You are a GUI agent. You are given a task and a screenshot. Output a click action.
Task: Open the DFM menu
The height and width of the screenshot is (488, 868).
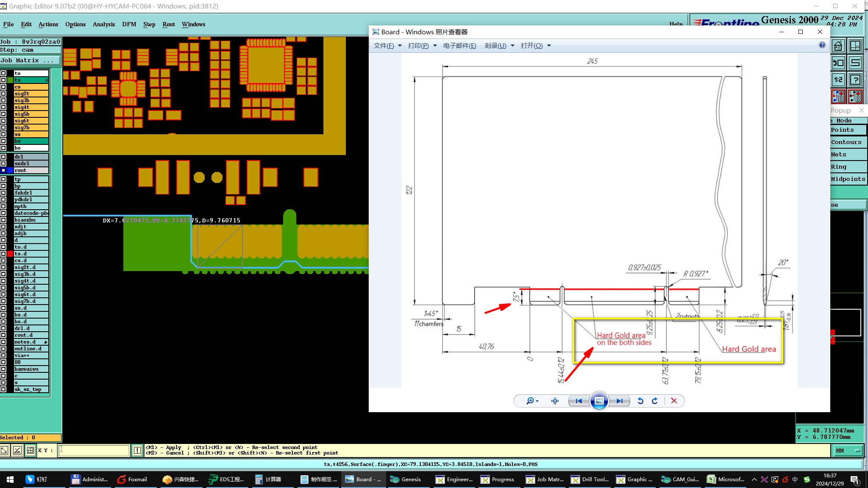tap(129, 24)
